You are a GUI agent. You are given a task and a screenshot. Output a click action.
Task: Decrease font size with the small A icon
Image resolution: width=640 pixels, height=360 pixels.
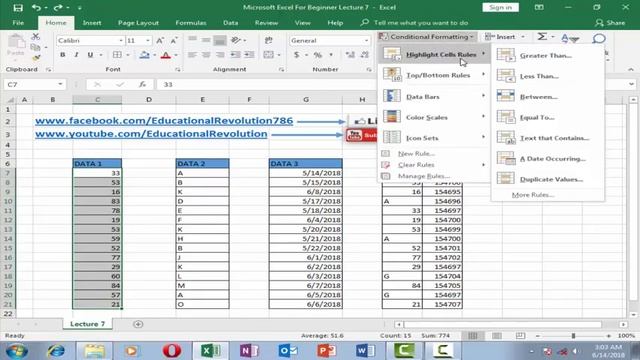174,40
